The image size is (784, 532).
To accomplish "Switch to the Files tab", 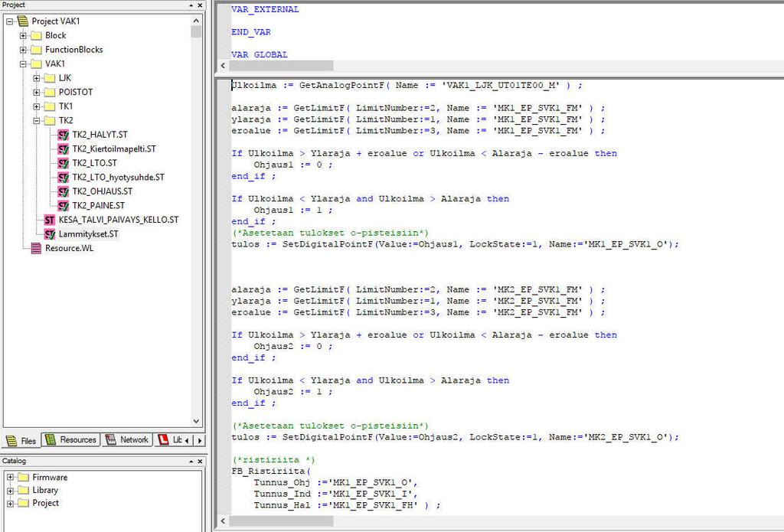I will 21,440.
